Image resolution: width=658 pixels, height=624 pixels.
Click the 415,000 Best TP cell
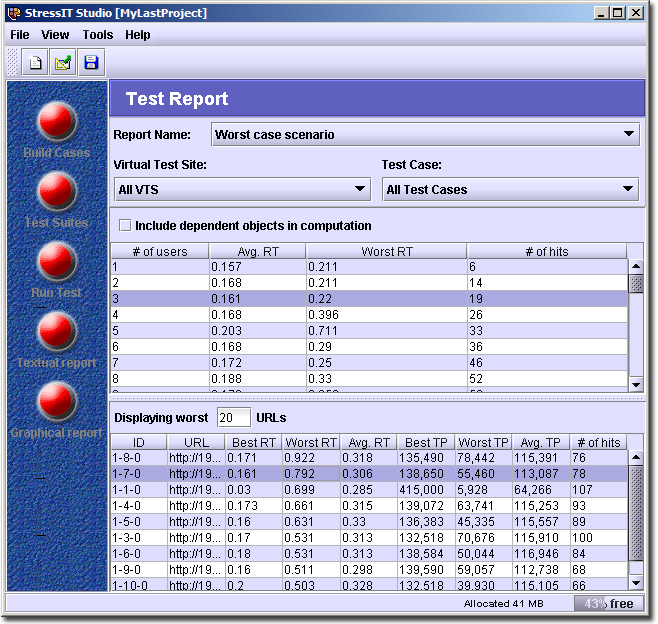426,490
